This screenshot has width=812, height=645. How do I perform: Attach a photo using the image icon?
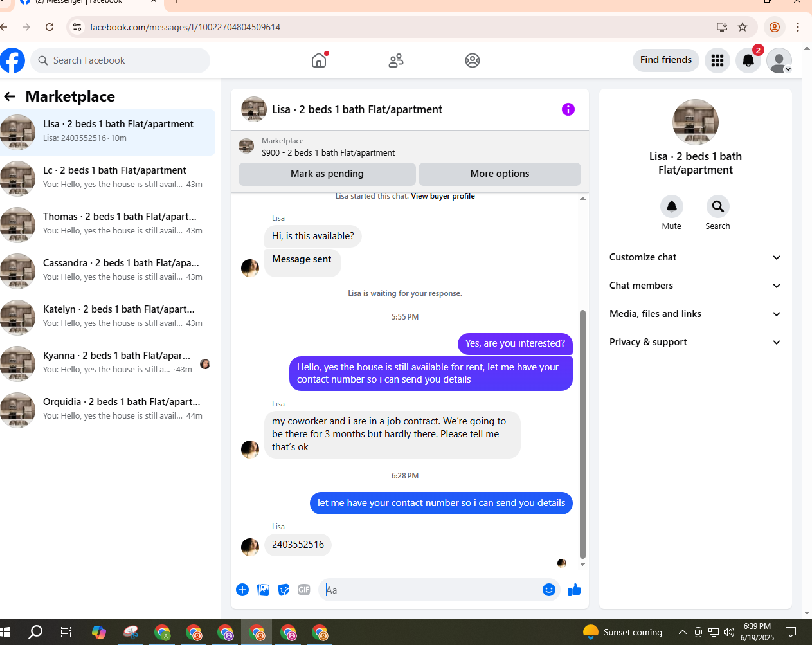(x=263, y=590)
